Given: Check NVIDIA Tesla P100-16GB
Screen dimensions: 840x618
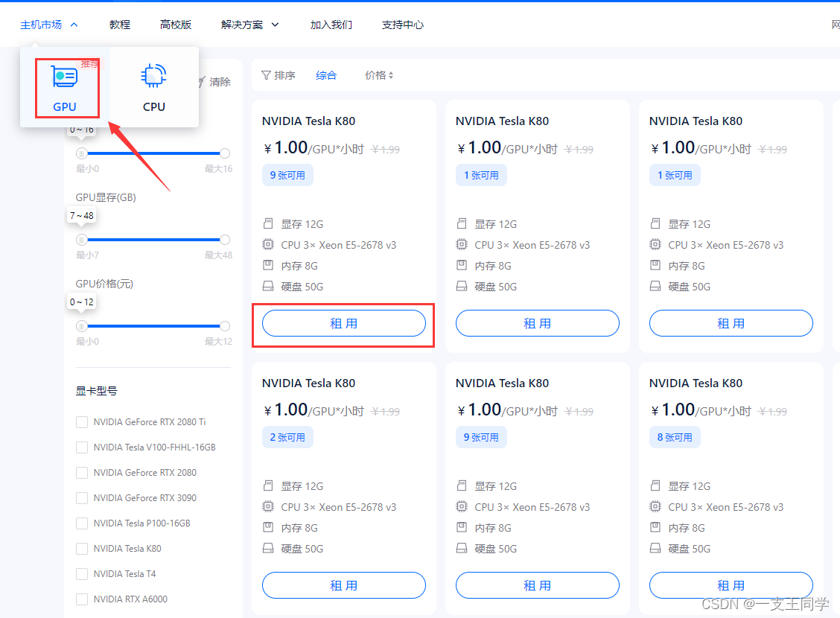Looking at the screenshot, I should (x=82, y=523).
